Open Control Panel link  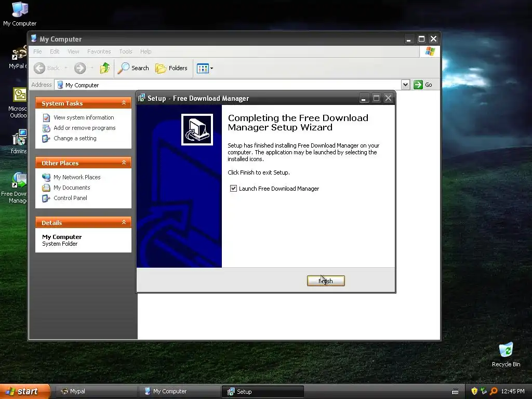70,198
